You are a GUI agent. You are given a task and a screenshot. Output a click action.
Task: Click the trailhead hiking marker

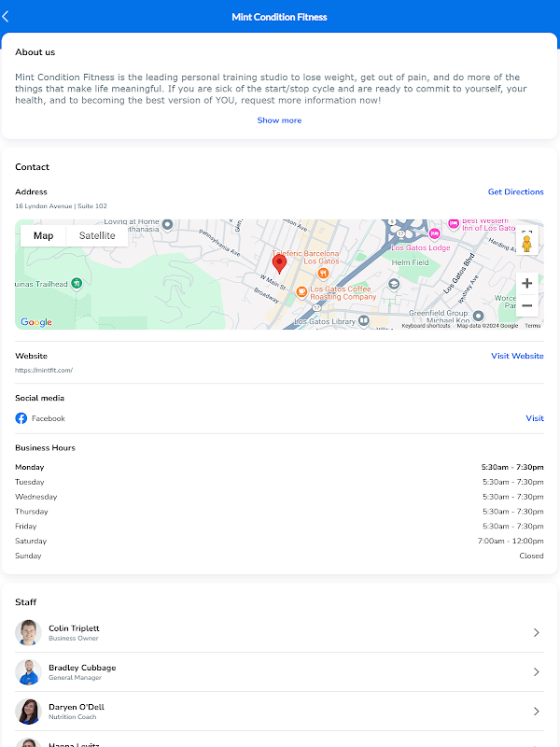77,284
